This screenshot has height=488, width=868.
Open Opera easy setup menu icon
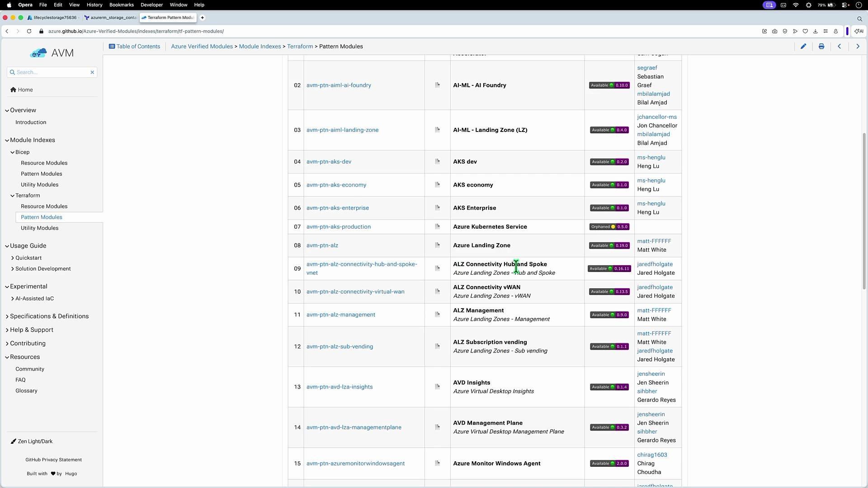pyautogui.click(x=826, y=31)
